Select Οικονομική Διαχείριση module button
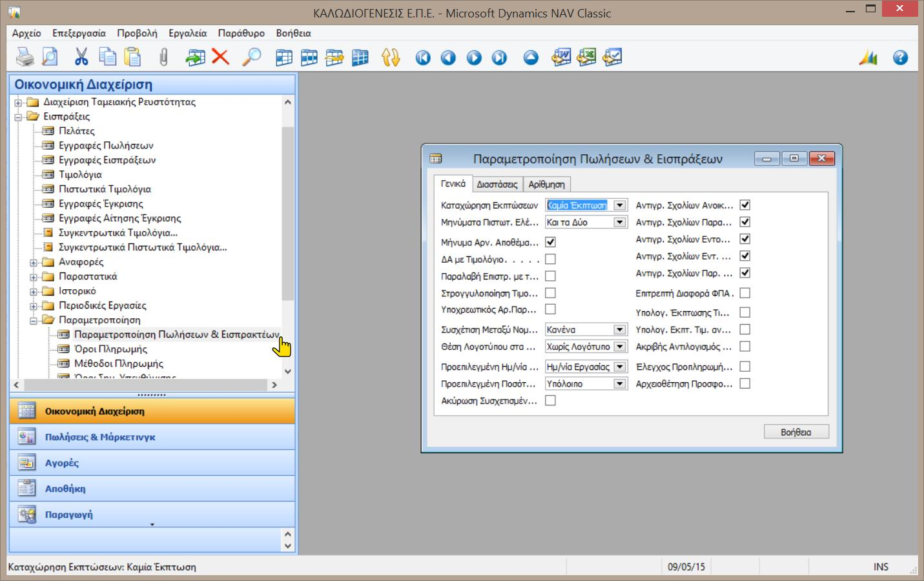Image resolution: width=924 pixels, height=581 pixels. click(152, 411)
